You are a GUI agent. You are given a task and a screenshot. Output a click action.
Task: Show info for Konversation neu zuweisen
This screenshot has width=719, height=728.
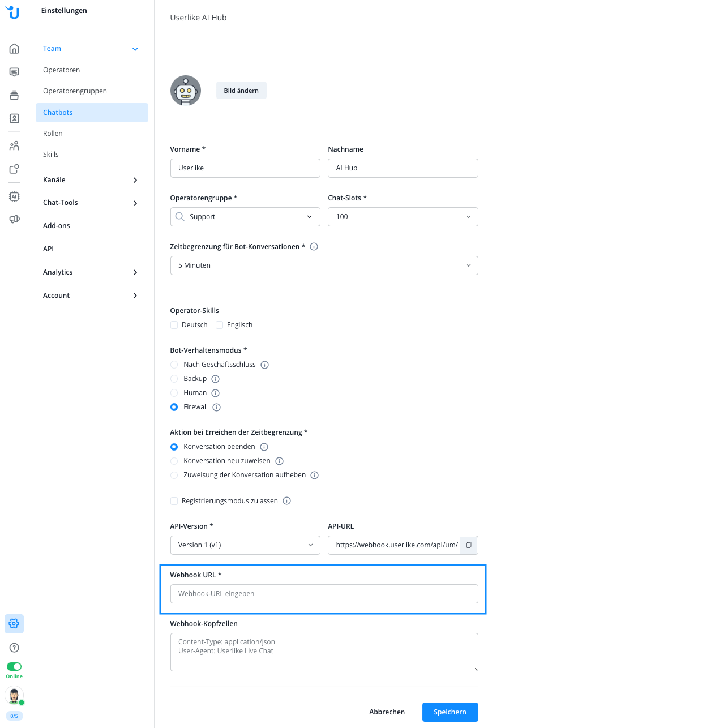(x=279, y=461)
